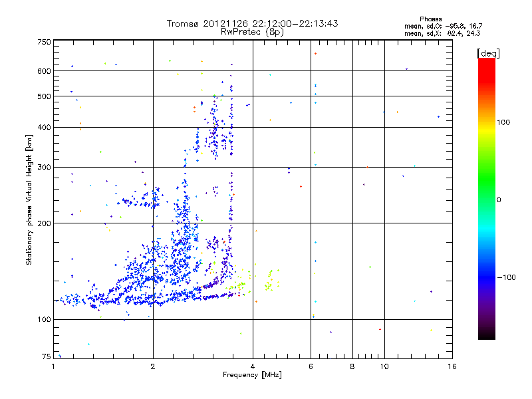Click the 'RwPretec (8p)' subtitle
The width and height of the screenshot is (532, 399).
[252, 32]
